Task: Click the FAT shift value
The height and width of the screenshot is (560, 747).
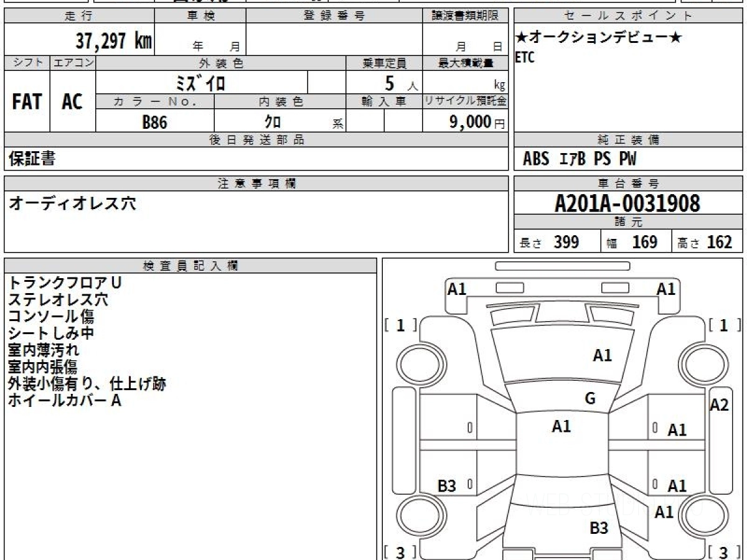Action: [x=27, y=102]
